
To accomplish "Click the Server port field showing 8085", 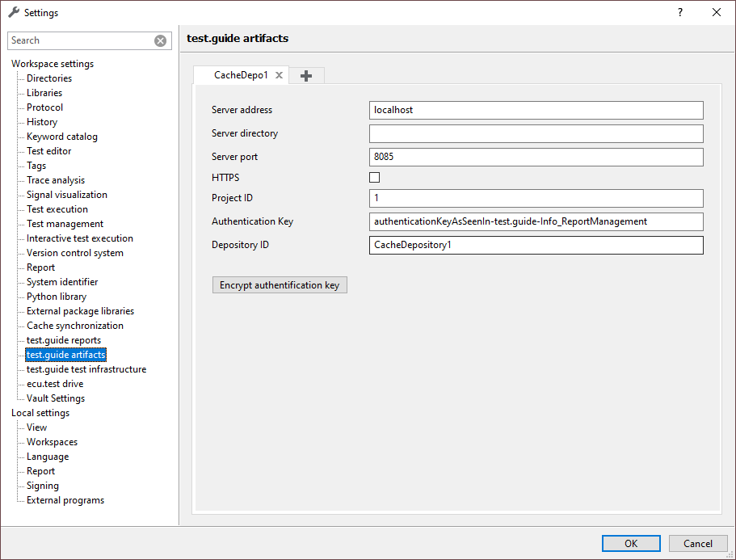I will point(536,158).
